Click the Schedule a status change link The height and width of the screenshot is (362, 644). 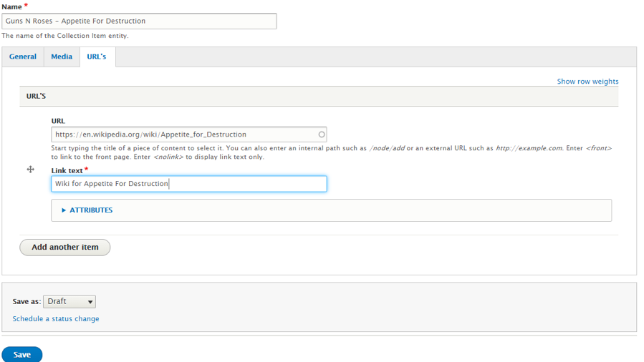[x=56, y=319]
